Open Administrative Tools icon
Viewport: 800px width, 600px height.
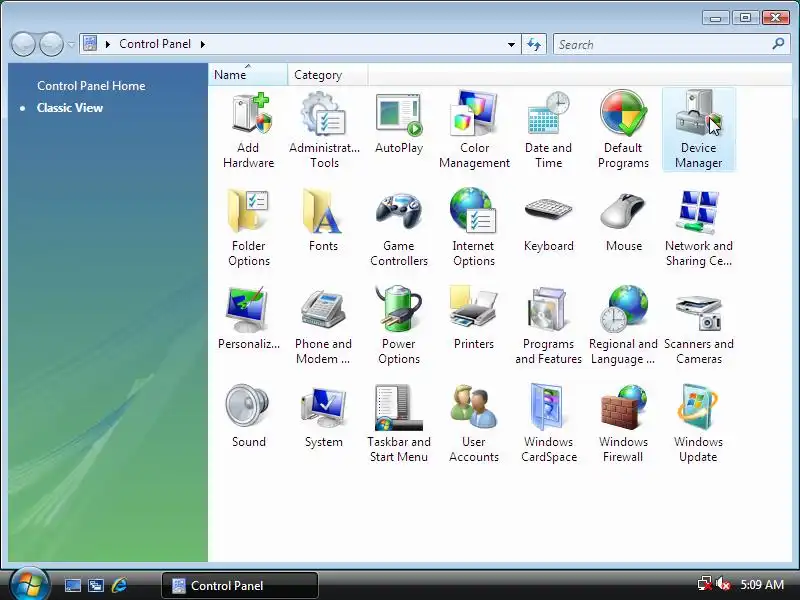pos(324,130)
